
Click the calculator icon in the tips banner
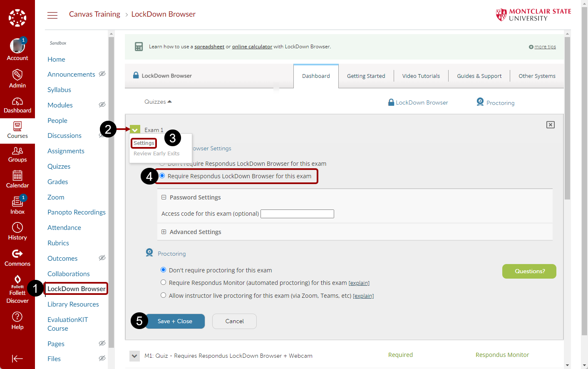click(x=139, y=46)
